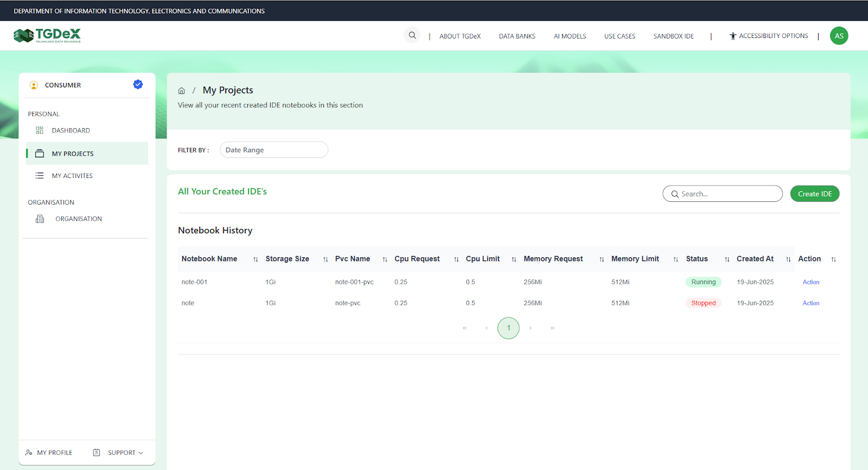
Task: Select page 1 in pagination
Action: [x=508, y=328]
